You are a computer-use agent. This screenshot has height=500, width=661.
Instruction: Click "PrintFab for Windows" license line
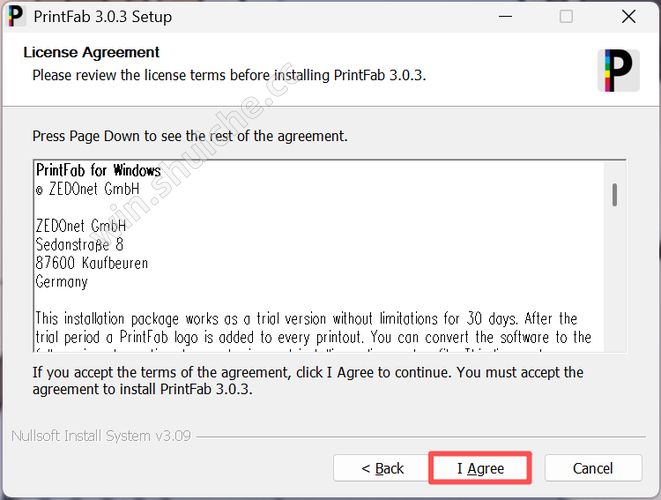pos(98,170)
